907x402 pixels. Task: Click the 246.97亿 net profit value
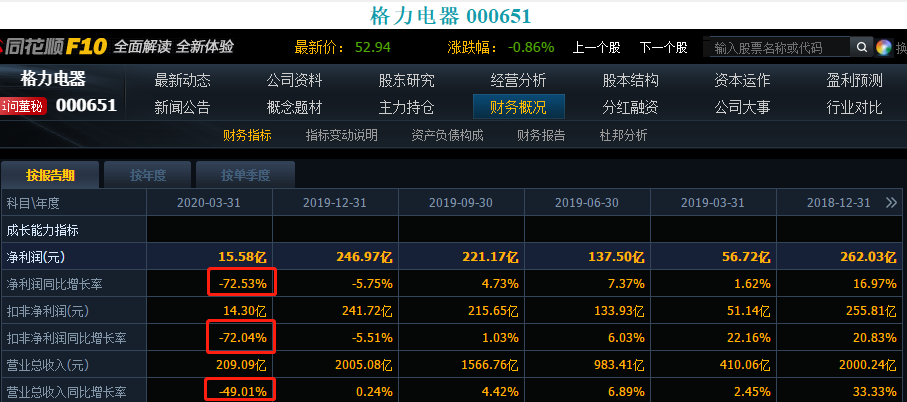click(364, 257)
